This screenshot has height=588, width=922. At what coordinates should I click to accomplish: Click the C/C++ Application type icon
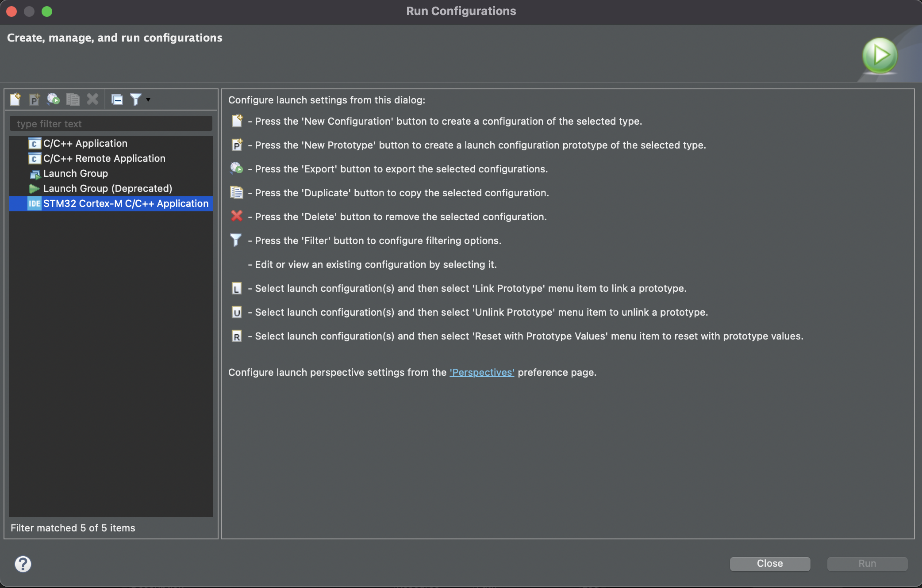click(x=35, y=144)
